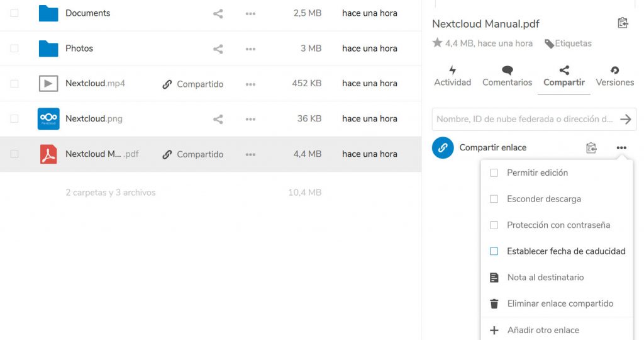Toggle Protección con contraseña checkbox
Screen dimensions: 644x340
[494, 225]
